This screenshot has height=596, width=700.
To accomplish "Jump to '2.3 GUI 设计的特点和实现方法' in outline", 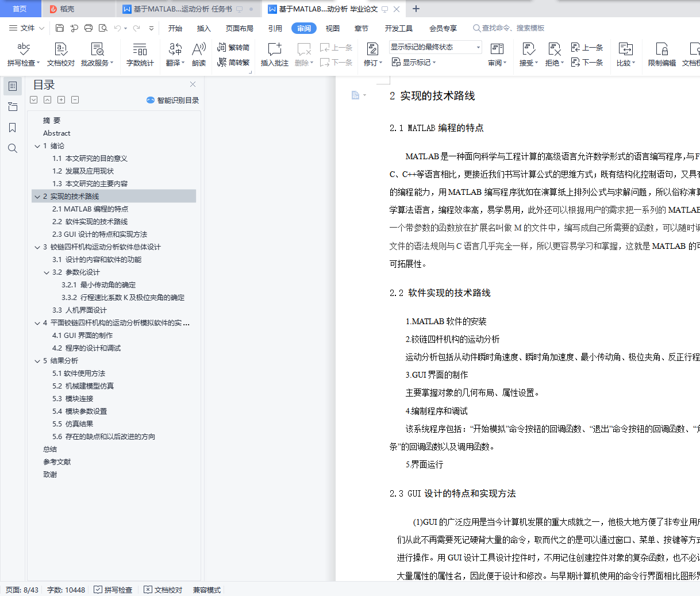I will [99, 234].
